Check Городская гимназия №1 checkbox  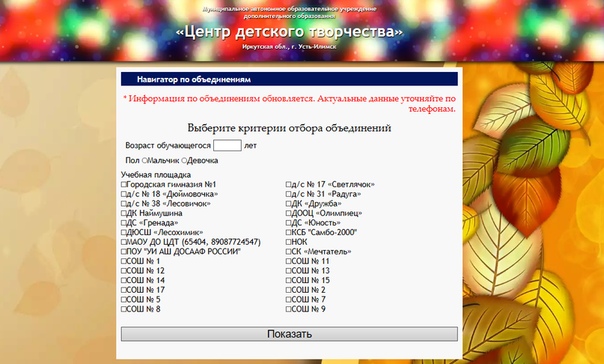(124, 185)
